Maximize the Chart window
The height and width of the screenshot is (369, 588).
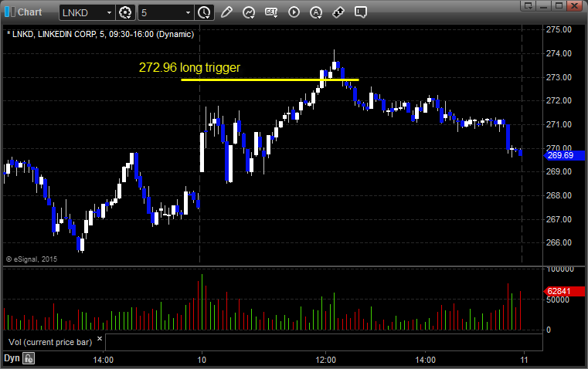(x=559, y=5)
